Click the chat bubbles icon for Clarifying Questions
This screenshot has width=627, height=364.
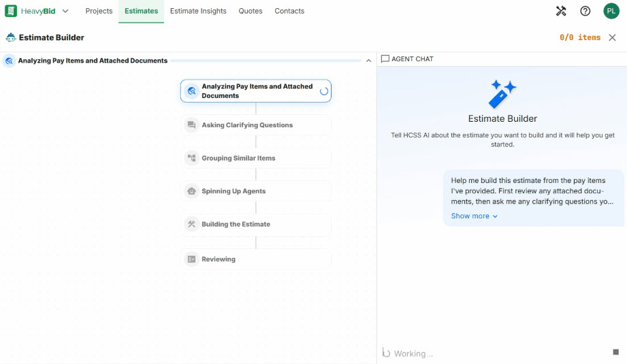(x=191, y=125)
